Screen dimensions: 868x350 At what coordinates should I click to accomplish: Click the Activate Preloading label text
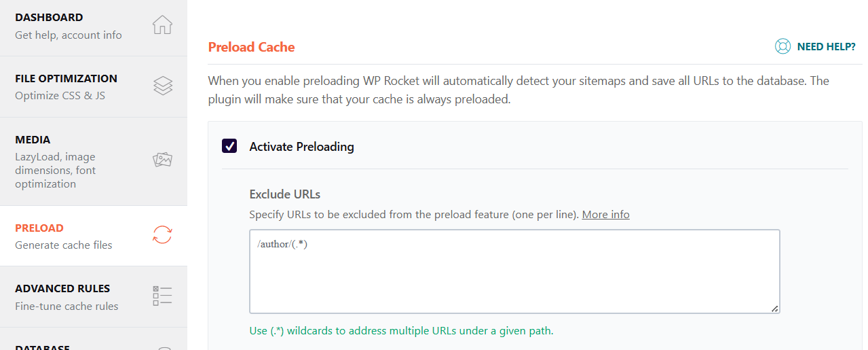(302, 147)
